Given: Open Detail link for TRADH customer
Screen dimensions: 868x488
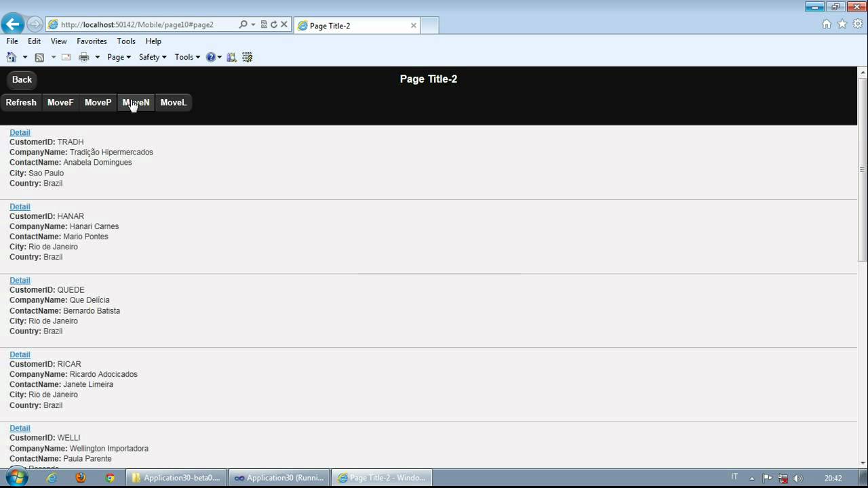Looking at the screenshot, I should click(x=20, y=132).
